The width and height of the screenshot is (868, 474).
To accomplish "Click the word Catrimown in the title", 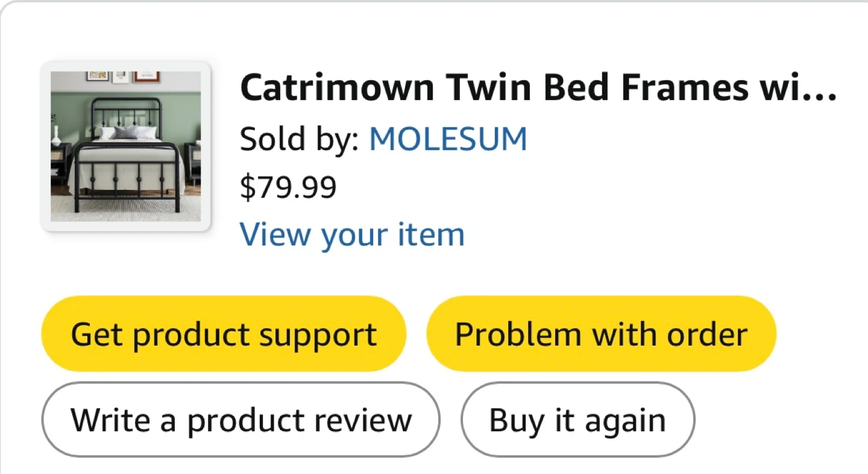I will click(337, 88).
